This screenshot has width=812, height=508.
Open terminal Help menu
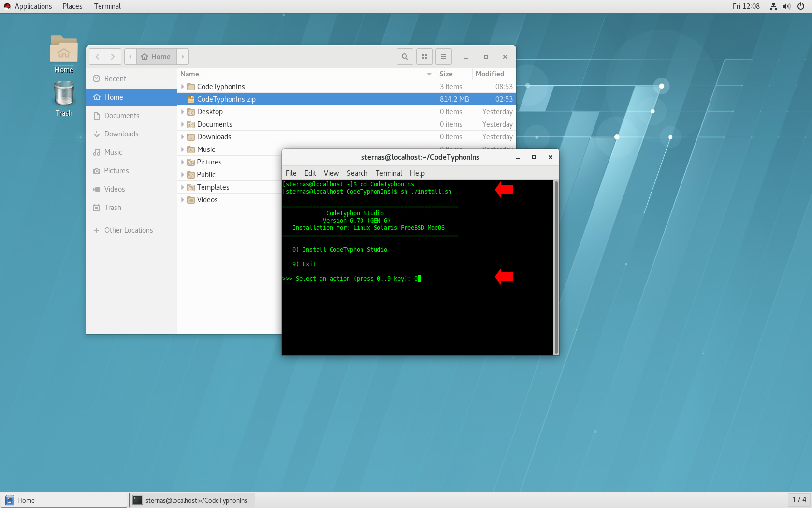pyautogui.click(x=417, y=173)
